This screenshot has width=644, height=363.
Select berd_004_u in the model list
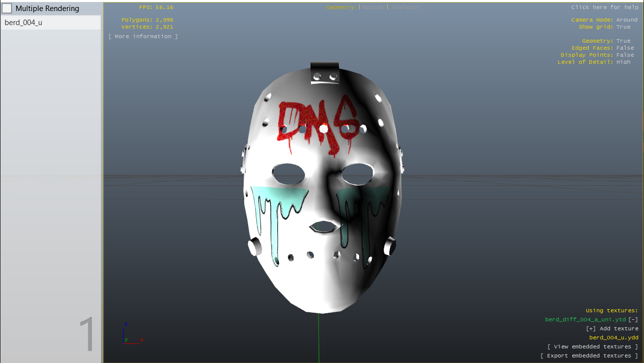(51, 23)
